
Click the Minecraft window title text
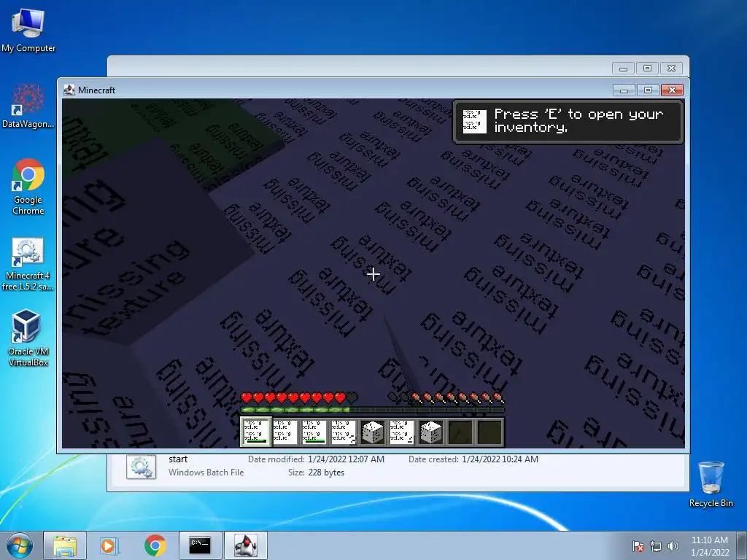97,90
